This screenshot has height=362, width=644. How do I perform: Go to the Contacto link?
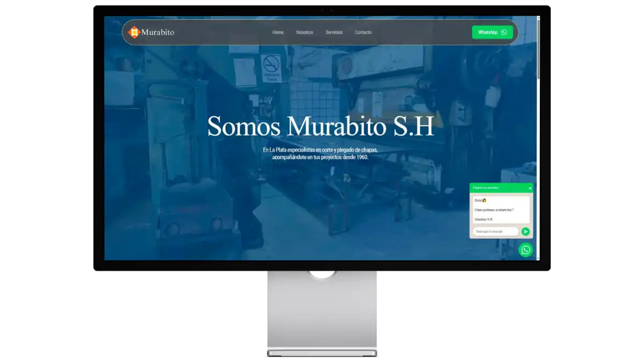[363, 32]
